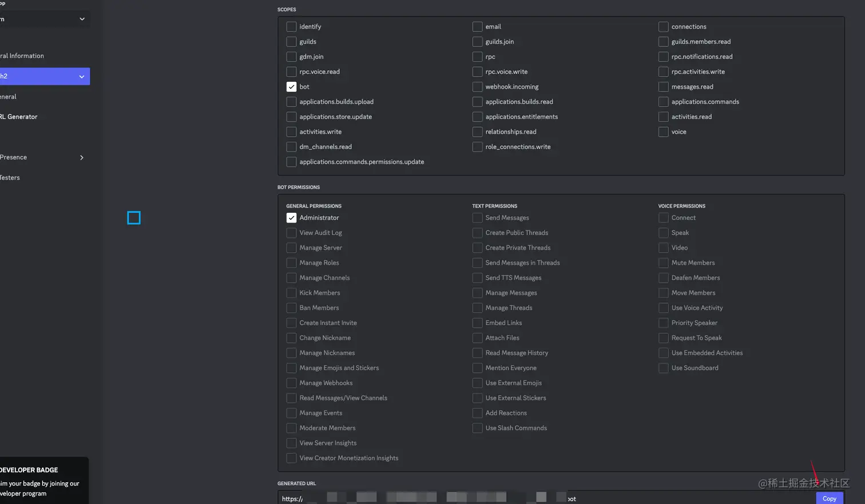Screen dimensions: 865x504
Task: Tick the Add Reactions permission
Action: [x=478, y=413]
